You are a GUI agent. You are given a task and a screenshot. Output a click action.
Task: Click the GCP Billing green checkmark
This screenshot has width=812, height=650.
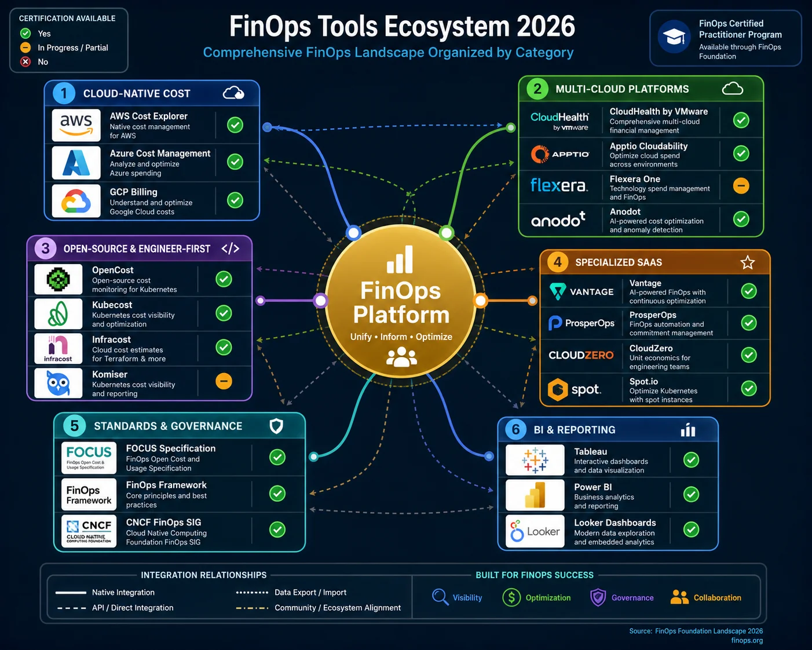click(x=235, y=200)
